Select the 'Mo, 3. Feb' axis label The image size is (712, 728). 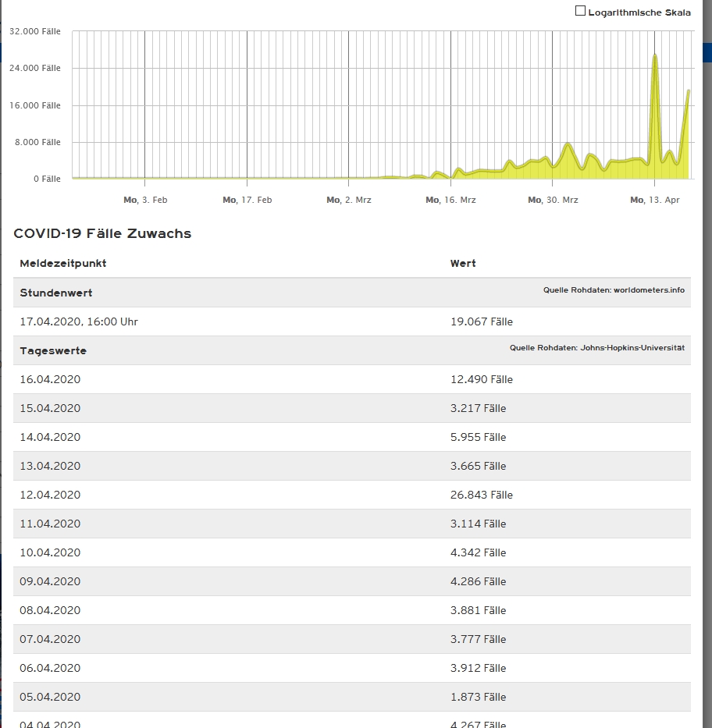click(145, 201)
